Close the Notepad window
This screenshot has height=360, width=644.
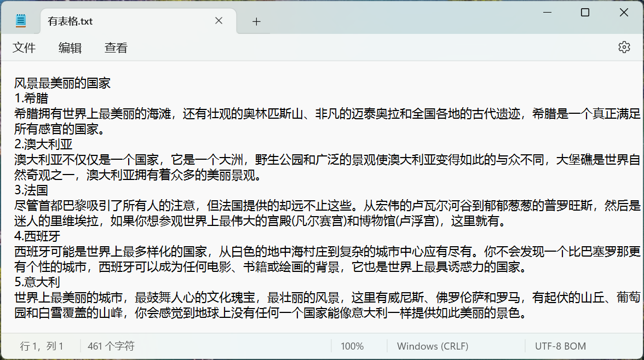(623, 13)
